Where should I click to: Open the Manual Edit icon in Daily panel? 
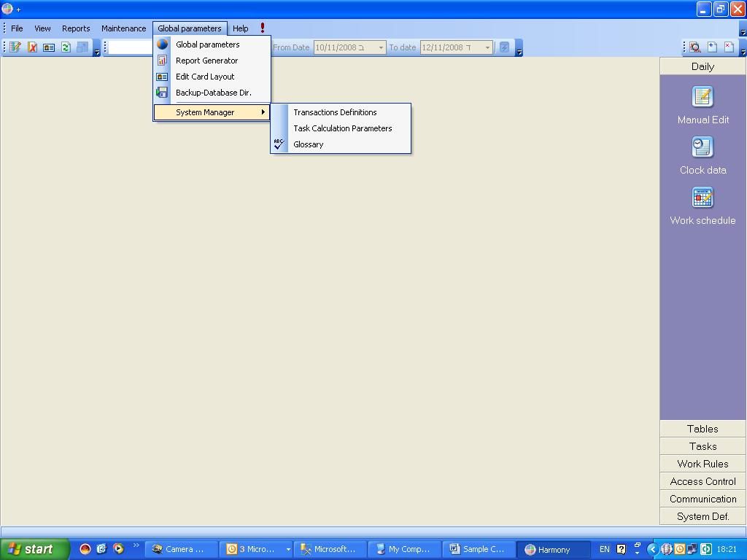coord(703,97)
